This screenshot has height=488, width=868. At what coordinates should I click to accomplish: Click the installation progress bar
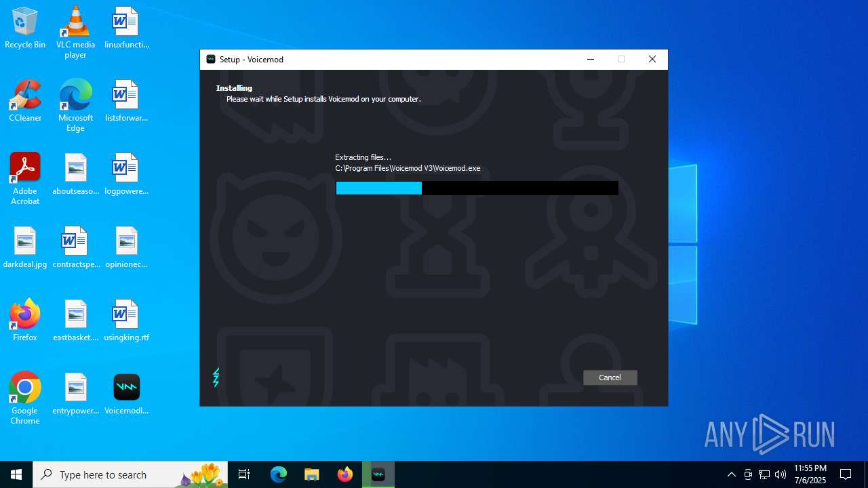click(477, 188)
